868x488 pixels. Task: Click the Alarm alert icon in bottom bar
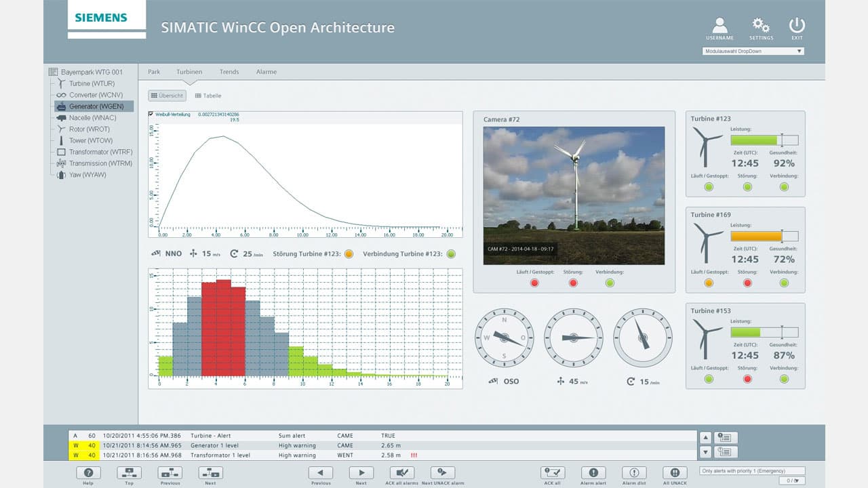tap(593, 472)
